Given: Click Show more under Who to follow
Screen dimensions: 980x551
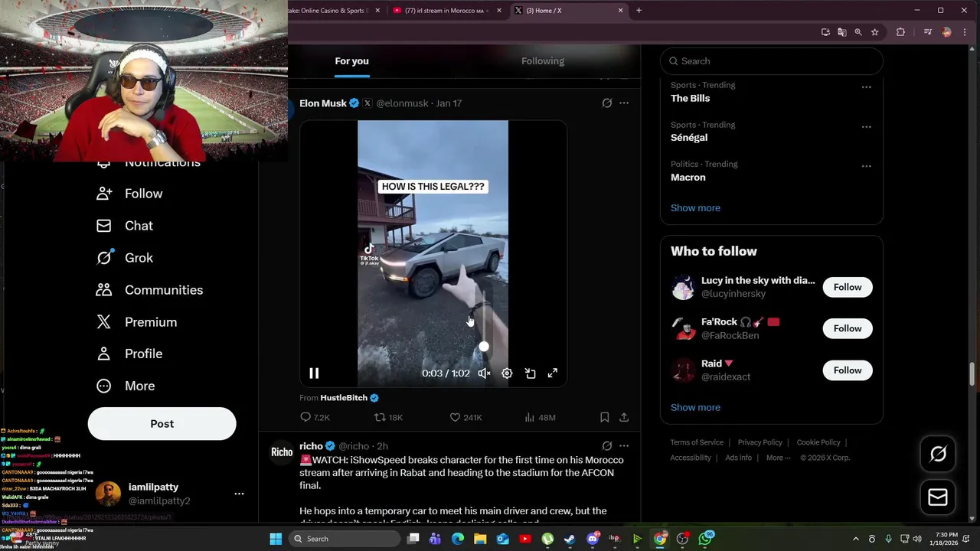Looking at the screenshot, I should coord(695,407).
